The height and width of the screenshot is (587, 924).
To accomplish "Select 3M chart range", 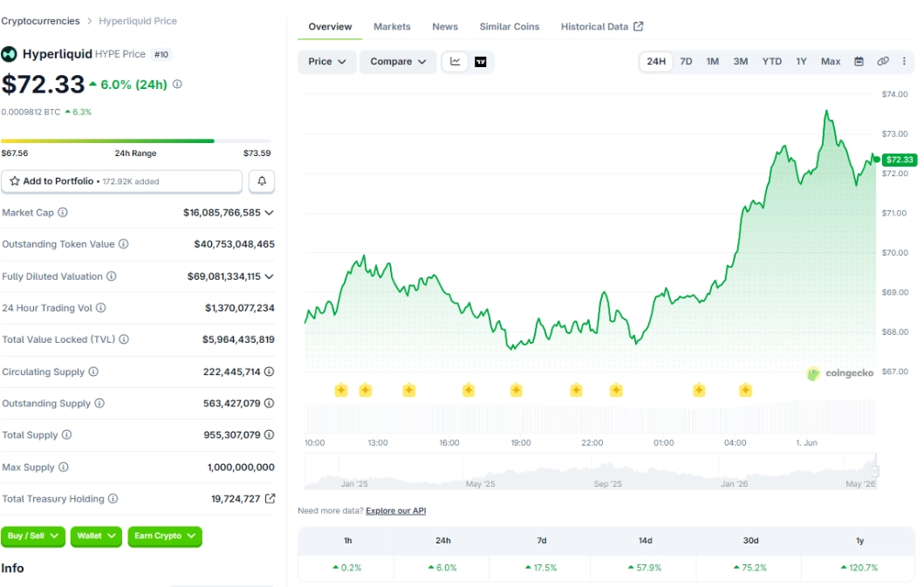I will pyautogui.click(x=741, y=61).
